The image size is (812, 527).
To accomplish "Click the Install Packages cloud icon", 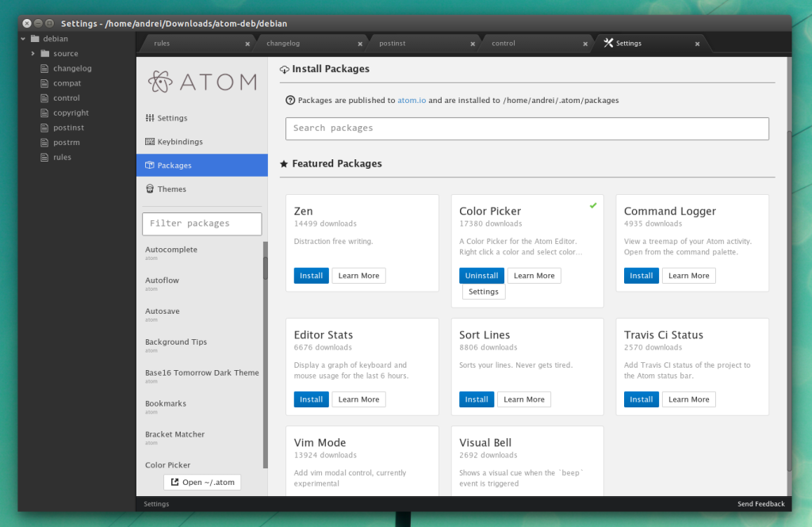I will point(285,70).
